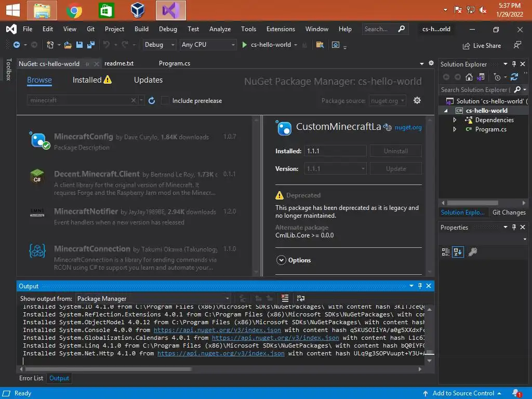Open the Show output from dropdown
The image size is (532, 399).
[x=153, y=299]
